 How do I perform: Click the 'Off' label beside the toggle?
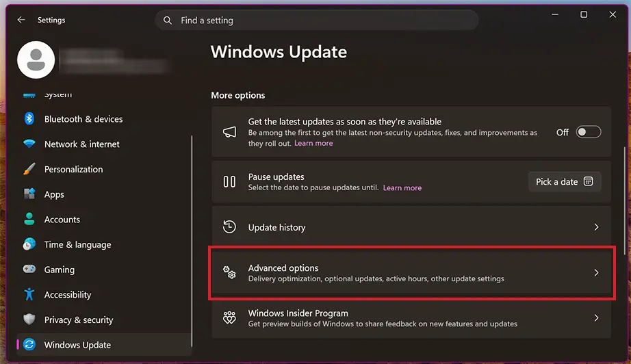(562, 132)
